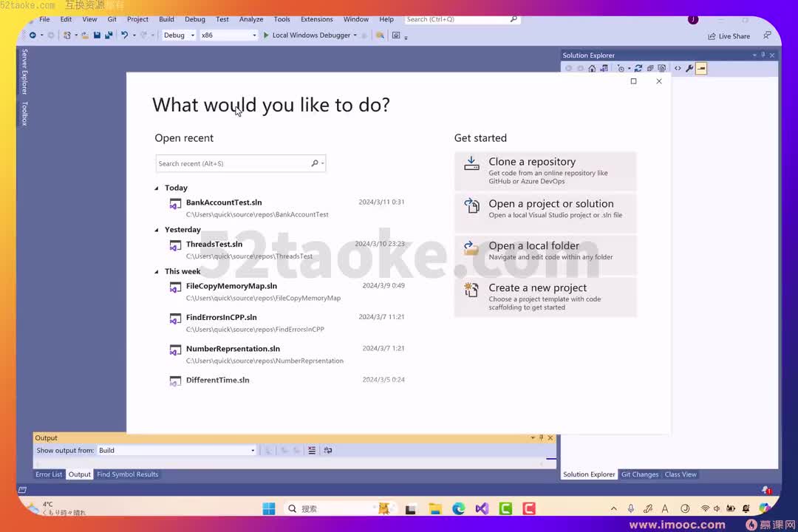
Task: Open ThreadsTest.sln from recent list
Action: (x=287, y=250)
